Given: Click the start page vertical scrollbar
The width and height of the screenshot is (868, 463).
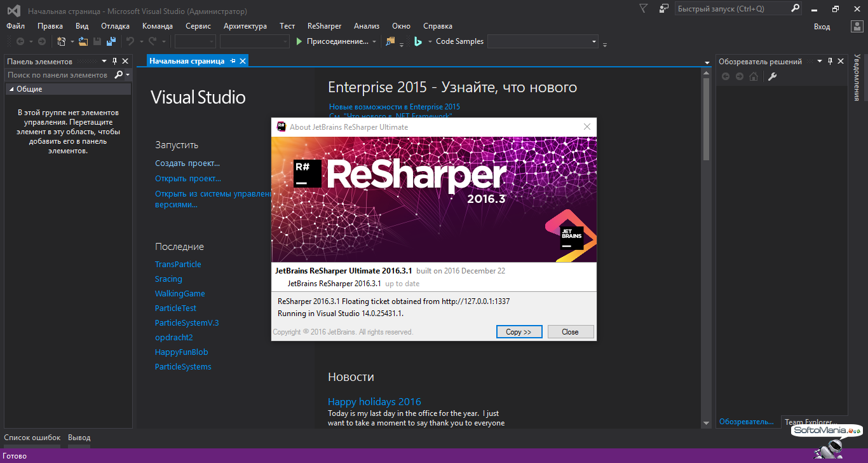Looking at the screenshot, I should [707, 248].
